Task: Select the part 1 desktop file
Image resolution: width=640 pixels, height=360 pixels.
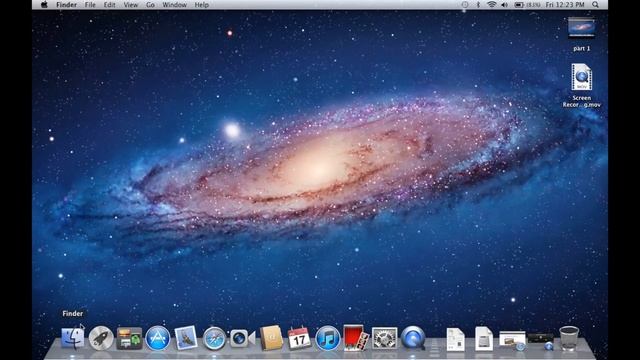Action: (x=581, y=34)
